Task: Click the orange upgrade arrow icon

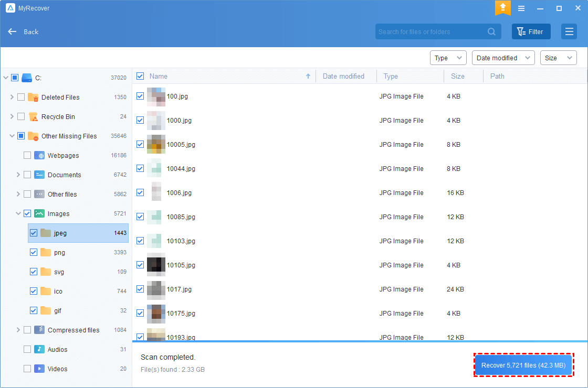Action: pyautogui.click(x=502, y=8)
